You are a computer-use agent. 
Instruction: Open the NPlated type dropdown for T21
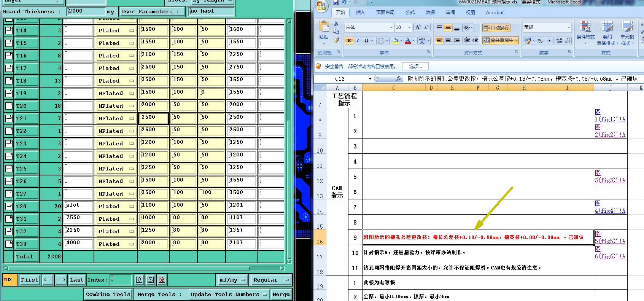116,118
